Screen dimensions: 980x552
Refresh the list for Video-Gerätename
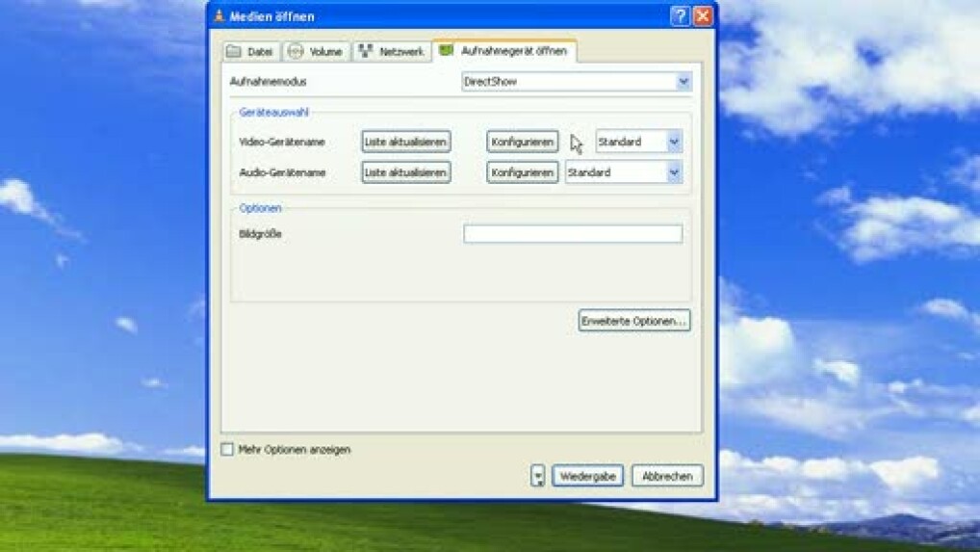click(x=406, y=142)
